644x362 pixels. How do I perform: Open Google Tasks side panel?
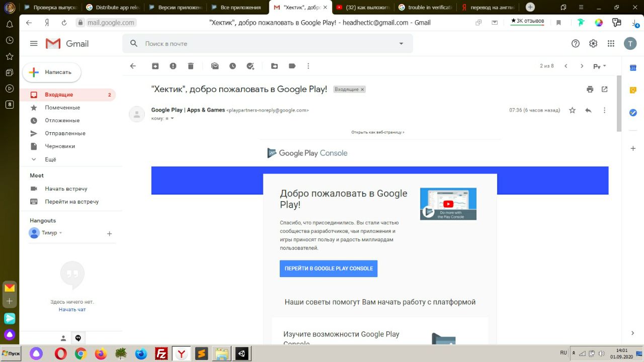[633, 113]
